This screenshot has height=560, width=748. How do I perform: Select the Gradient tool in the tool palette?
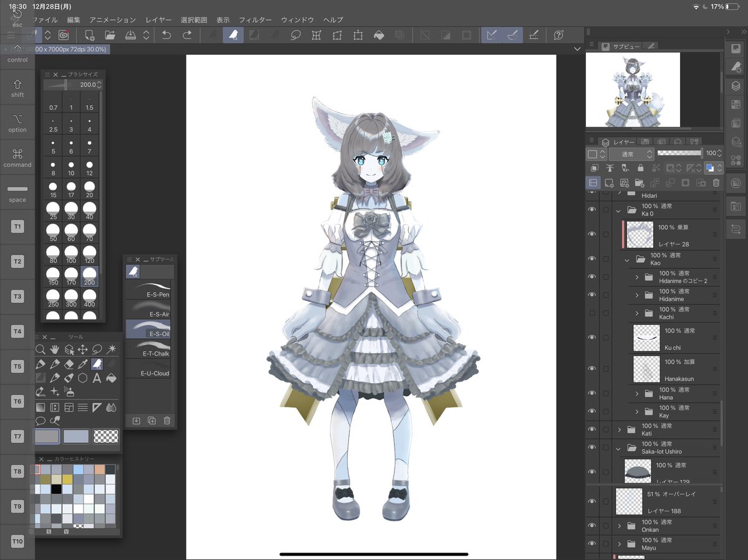pyautogui.click(x=41, y=407)
